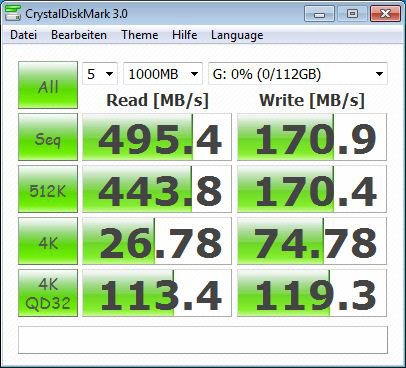Open the Hilfe menu
This screenshot has height=368, width=406.
tap(185, 35)
